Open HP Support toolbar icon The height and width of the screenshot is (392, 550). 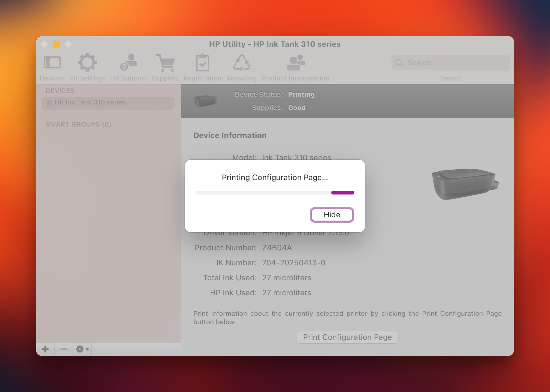(128, 62)
